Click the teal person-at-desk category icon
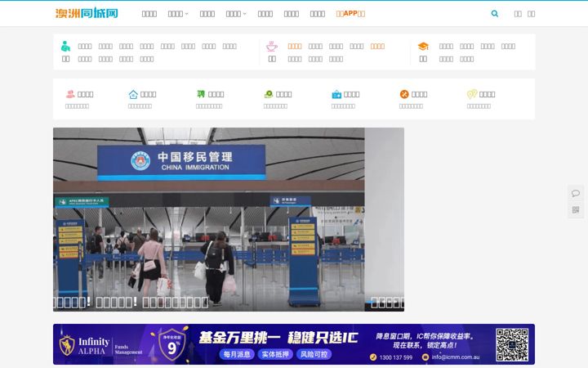588x368 pixels. coord(65,46)
